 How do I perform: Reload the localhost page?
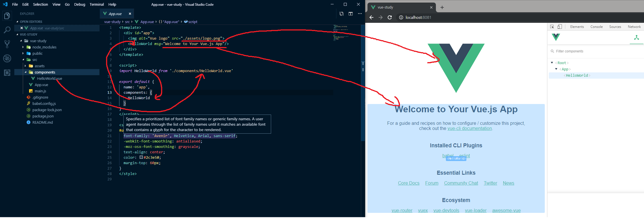390,17
